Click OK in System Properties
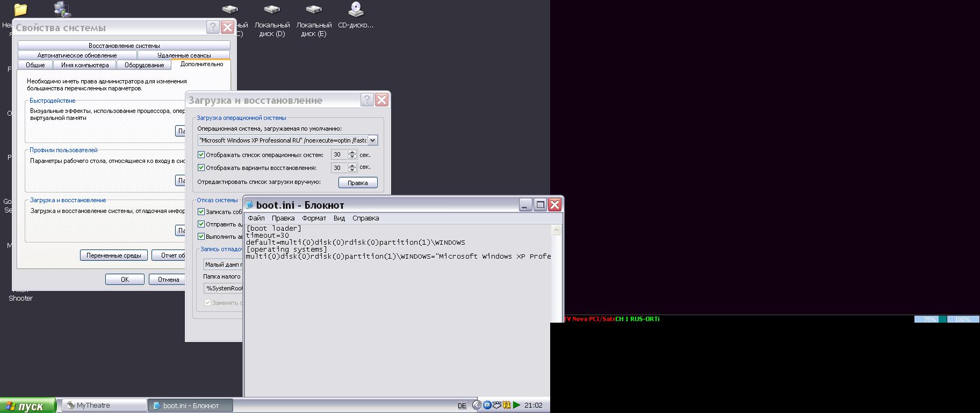 coord(125,280)
